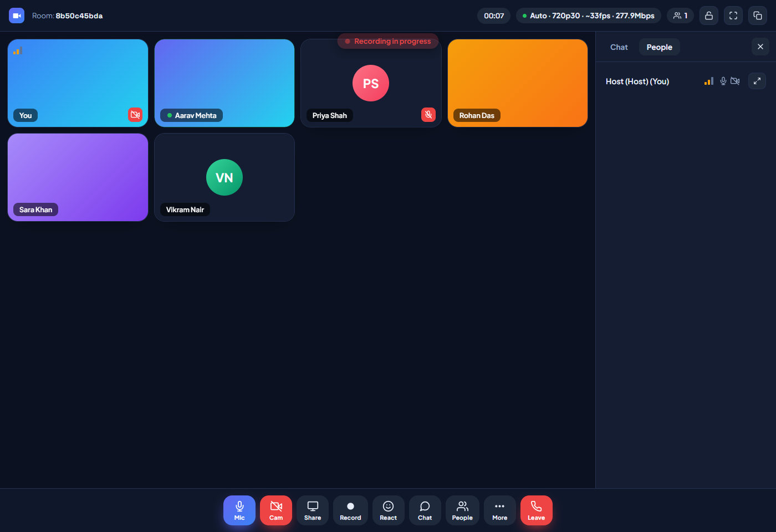Open quality settings Auto 720p30
Viewport: 776px width, 532px height.
point(589,16)
